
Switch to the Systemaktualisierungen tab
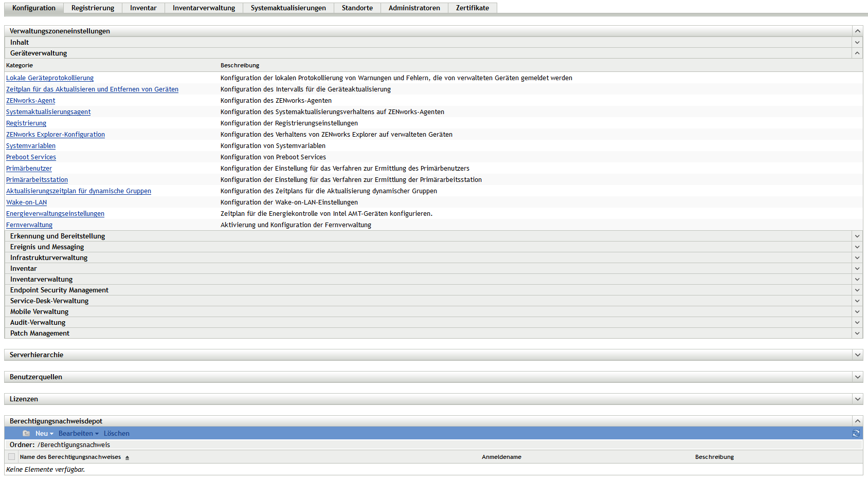pos(288,8)
